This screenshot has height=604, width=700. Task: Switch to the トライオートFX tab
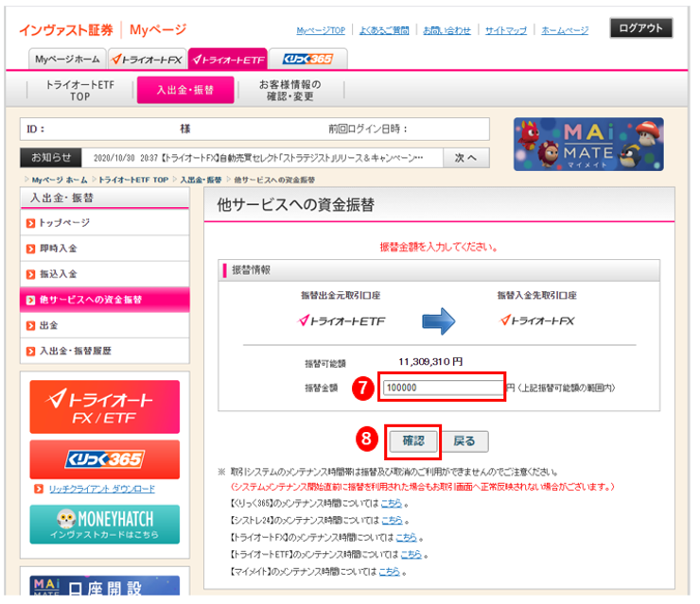click(147, 59)
